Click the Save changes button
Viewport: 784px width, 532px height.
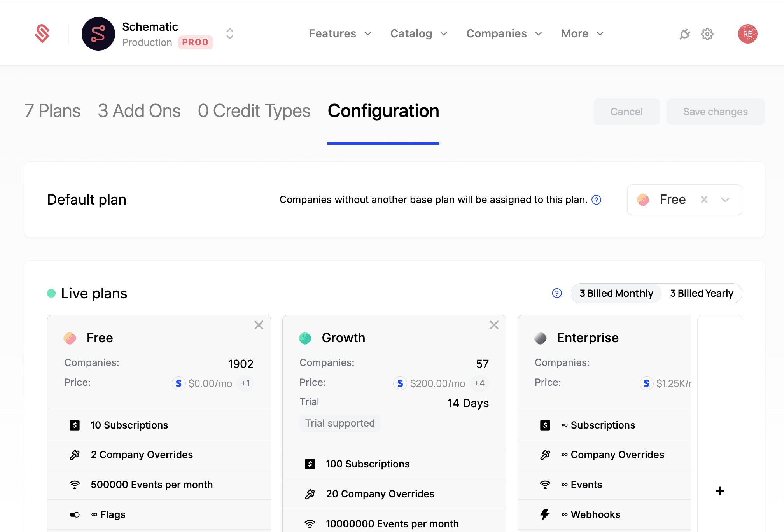[715, 112]
